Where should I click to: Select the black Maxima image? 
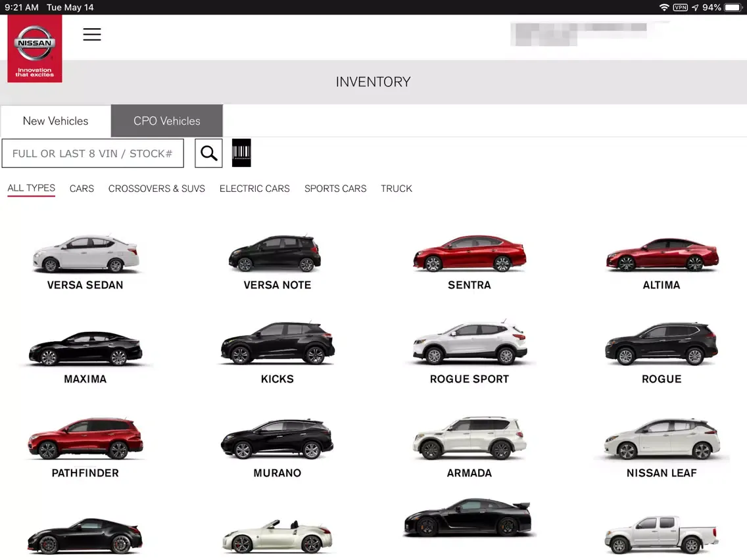(85, 348)
